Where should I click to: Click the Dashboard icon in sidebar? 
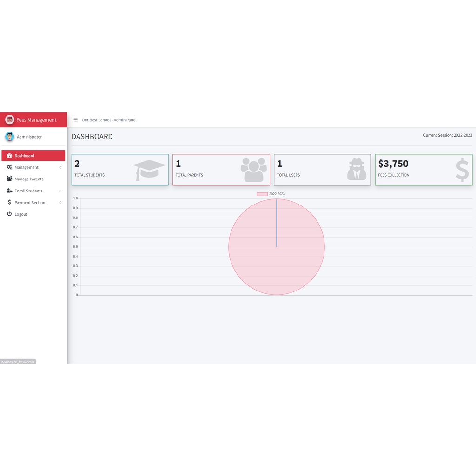point(10,155)
